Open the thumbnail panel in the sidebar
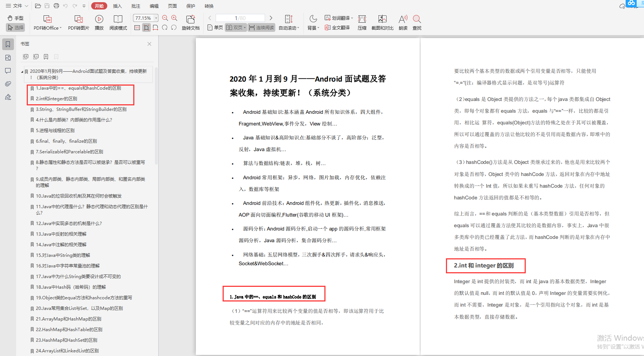The width and height of the screenshot is (644, 356). click(x=8, y=58)
